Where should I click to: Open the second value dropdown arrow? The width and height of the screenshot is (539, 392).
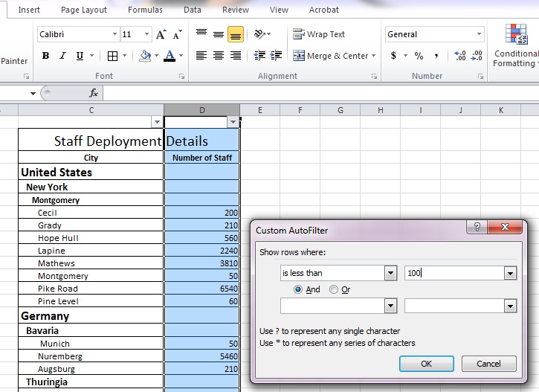[510, 306]
